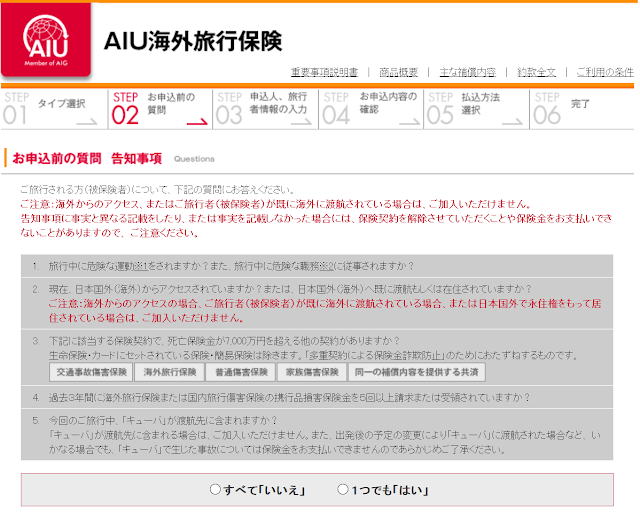The image size is (640, 525).
Task: Open the ※1 note for 危険な運動
Action: click(x=141, y=266)
